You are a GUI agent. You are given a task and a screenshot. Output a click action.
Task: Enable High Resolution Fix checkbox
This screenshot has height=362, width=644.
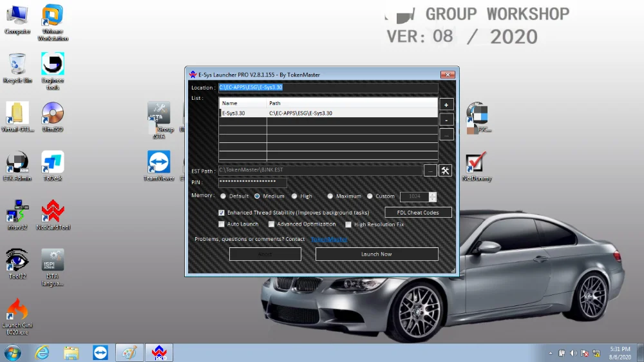click(x=348, y=225)
